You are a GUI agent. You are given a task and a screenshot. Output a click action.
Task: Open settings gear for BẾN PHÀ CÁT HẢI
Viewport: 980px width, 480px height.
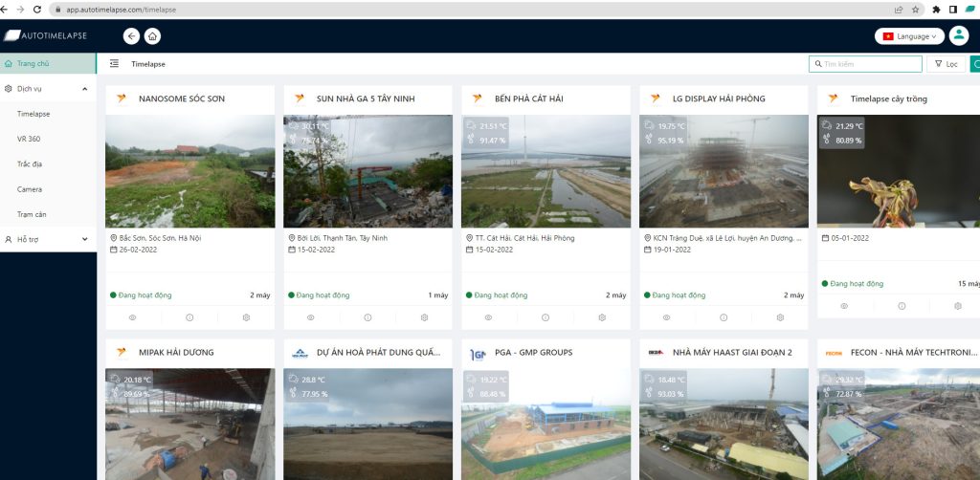click(602, 317)
